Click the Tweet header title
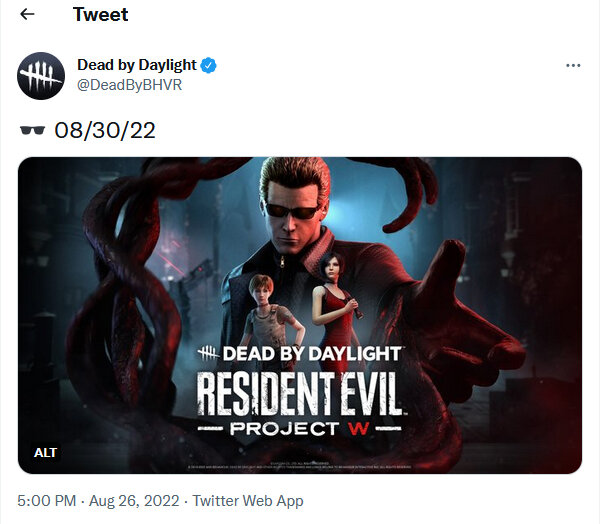This screenshot has height=524, width=600. click(x=101, y=15)
